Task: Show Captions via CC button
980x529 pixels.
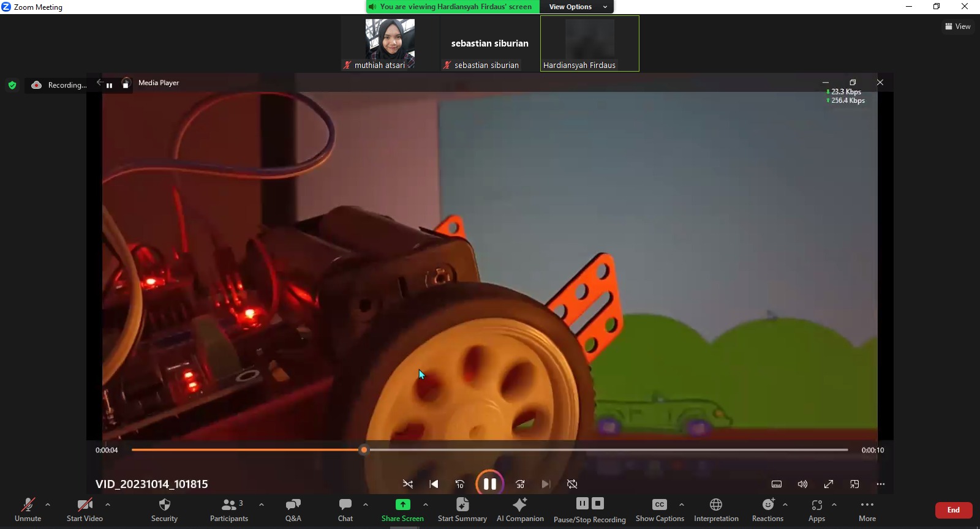Action: click(660, 510)
